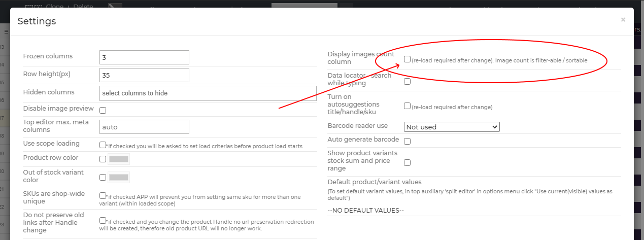Toggle Do not preserve old links checkbox
The height and width of the screenshot is (240, 644).
[x=103, y=220]
